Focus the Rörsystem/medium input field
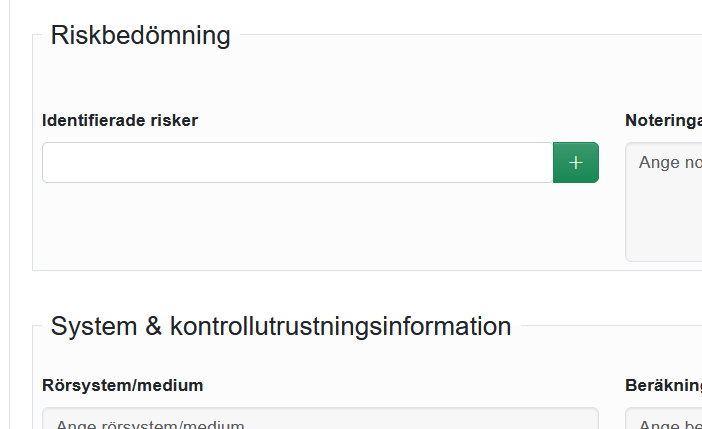702x429 pixels. [x=320, y=420]
